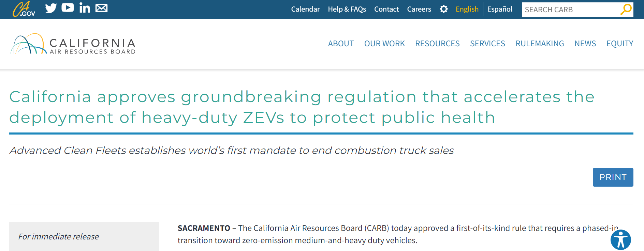Go to the Calendar link
The width and height of the screenshot is (644, 251).
[305, 9]
